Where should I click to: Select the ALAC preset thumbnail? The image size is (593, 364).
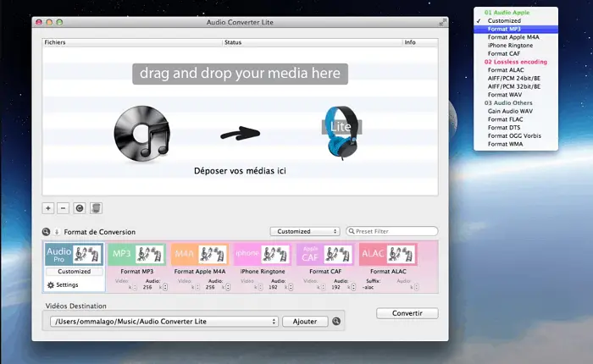(x=388, y=254)
